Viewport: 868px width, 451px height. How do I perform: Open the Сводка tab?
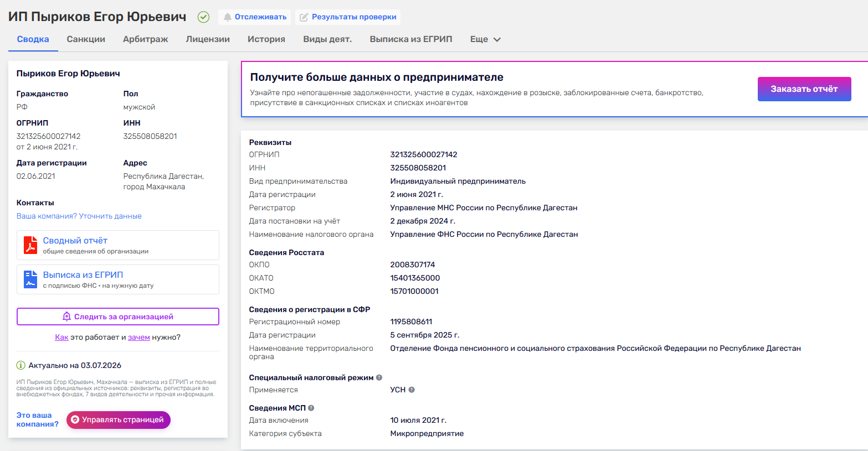[33, 39]
